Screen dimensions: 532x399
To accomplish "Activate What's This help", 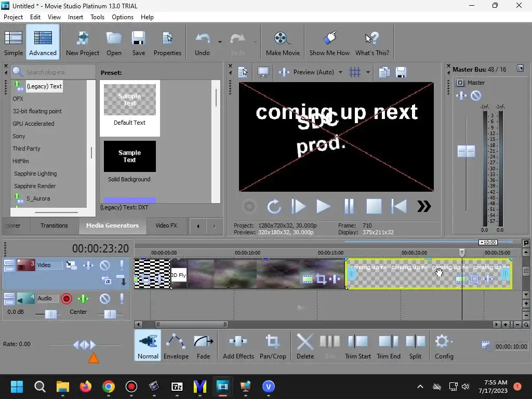I will [x=372, y=43].
